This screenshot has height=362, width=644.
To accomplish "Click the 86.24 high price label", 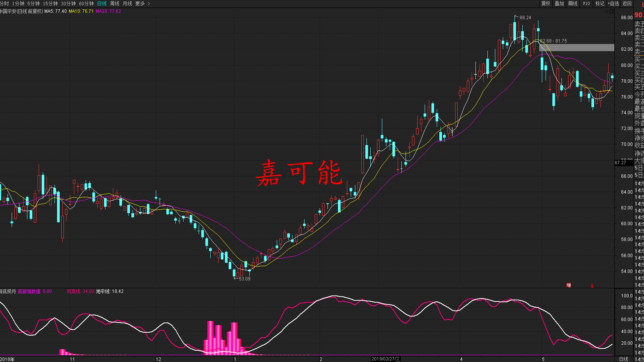I will point(525,18).
